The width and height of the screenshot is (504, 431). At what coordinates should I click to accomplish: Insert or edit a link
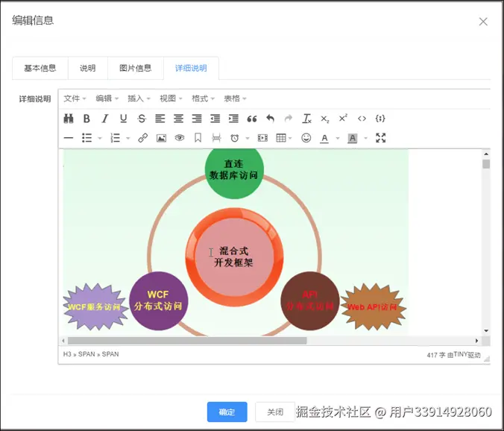tap(142, 138)
